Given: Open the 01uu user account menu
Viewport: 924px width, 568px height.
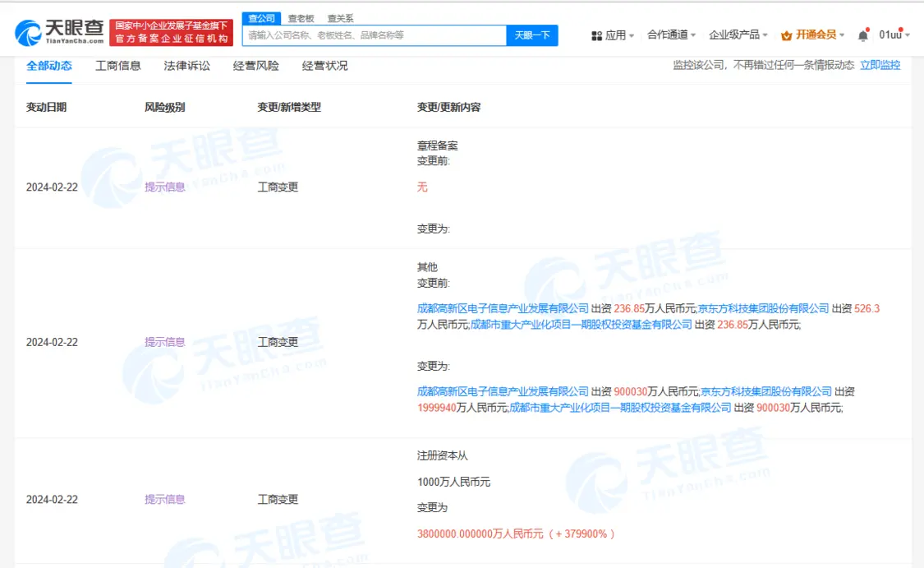Looking at the screenshot, I should point(894,35).
